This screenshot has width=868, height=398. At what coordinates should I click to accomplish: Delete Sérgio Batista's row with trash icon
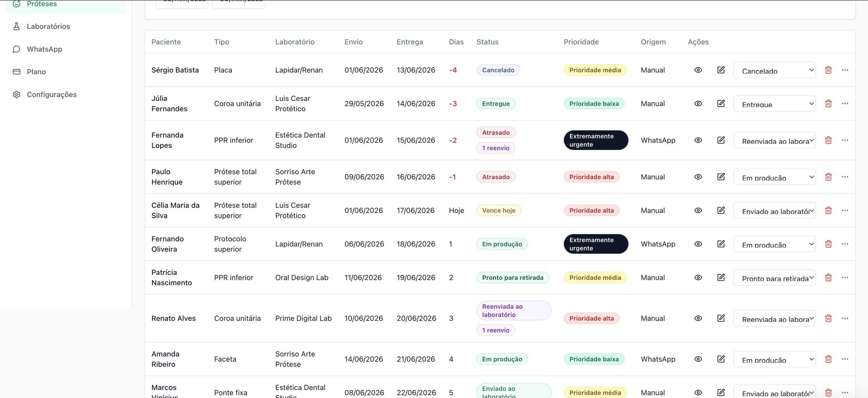coord(828,70)
